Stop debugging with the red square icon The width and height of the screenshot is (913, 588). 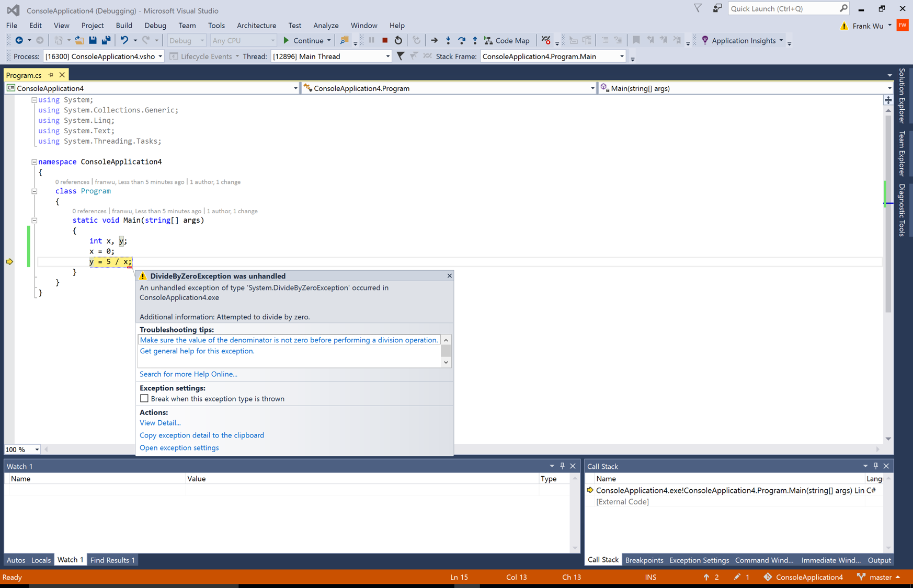[x=385, y=40]
